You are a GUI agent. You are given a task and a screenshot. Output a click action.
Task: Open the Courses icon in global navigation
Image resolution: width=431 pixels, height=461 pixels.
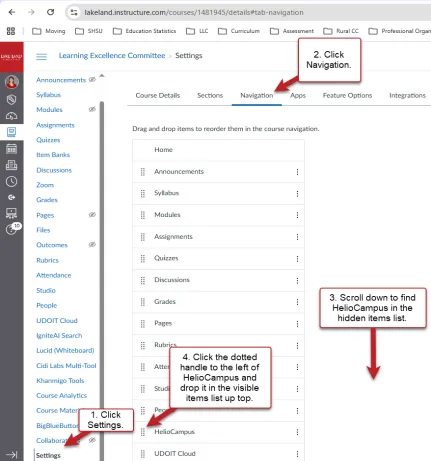(12, 132)
